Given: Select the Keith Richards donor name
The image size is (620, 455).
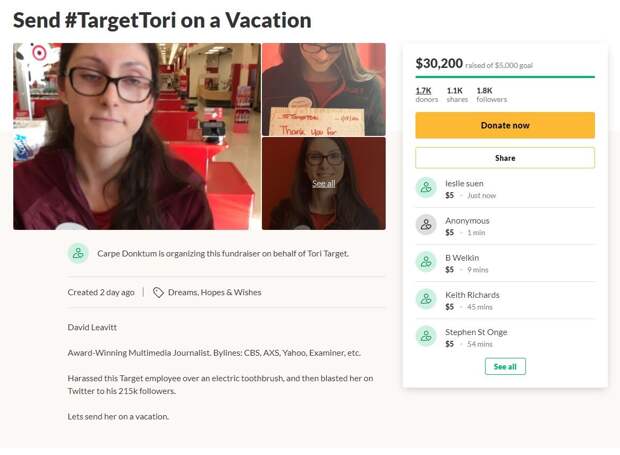Looking at the screenshot, I should point(472,295).
